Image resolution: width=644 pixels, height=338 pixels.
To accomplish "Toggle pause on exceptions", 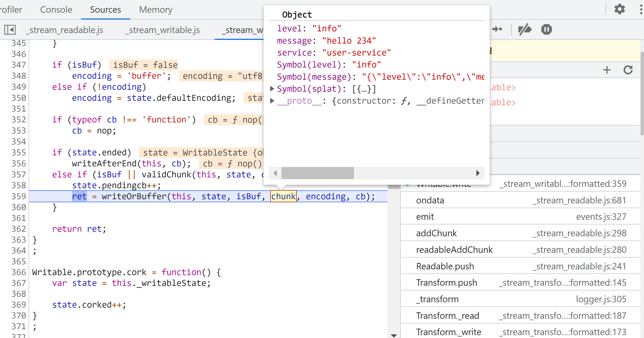I will point(546,29).
